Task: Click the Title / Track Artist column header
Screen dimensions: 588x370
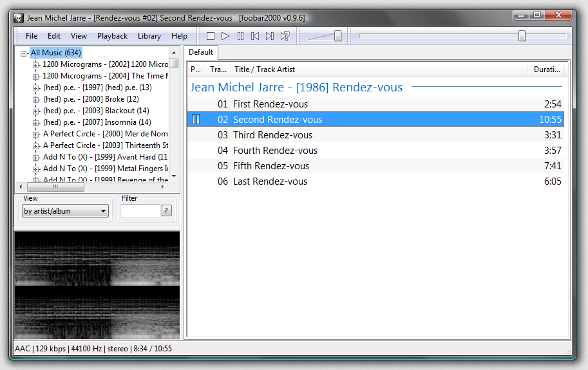Action: point(379,69)
